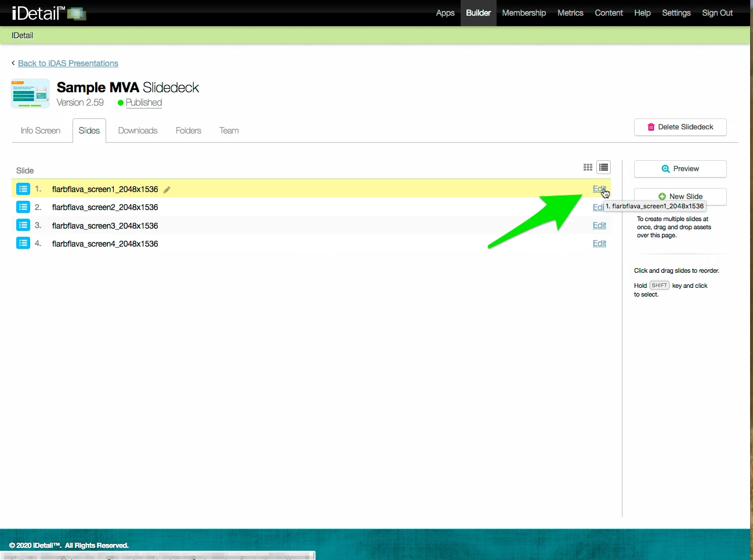Select slide name flarbflava_screen1_2048x1536

click(x=105, y=189)
